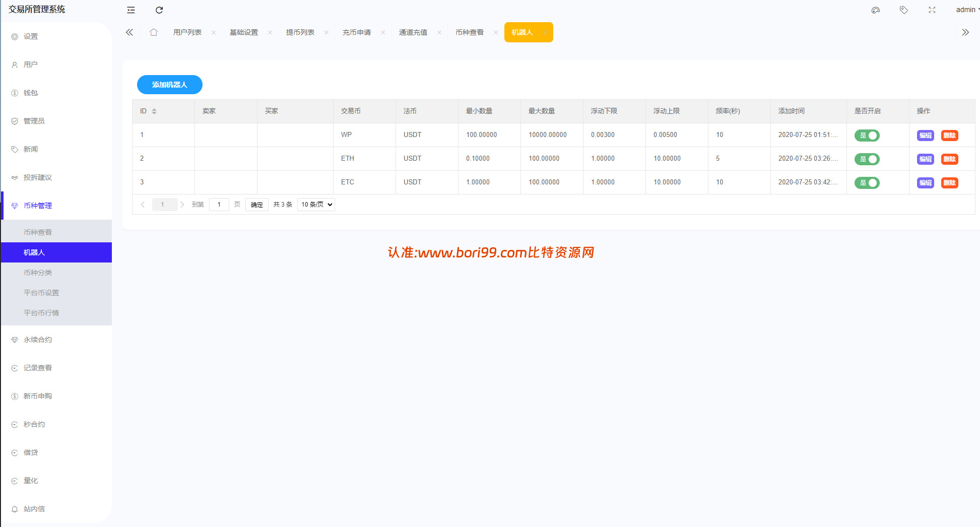Enter fullscreen using the expand icon
The width and height of the screenshot is (980, 527).
(932, 10)
